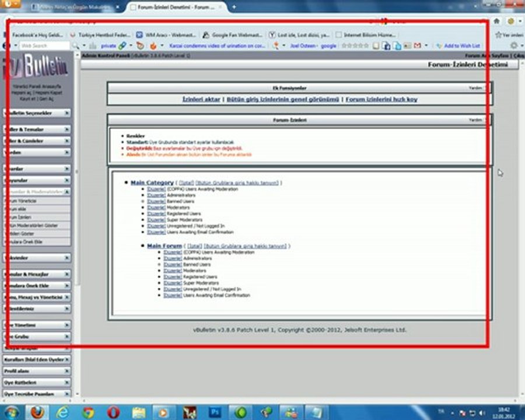
Task: Click the fire icon in the toolbar
Action: pyautogui.click(x=153, y=45)
